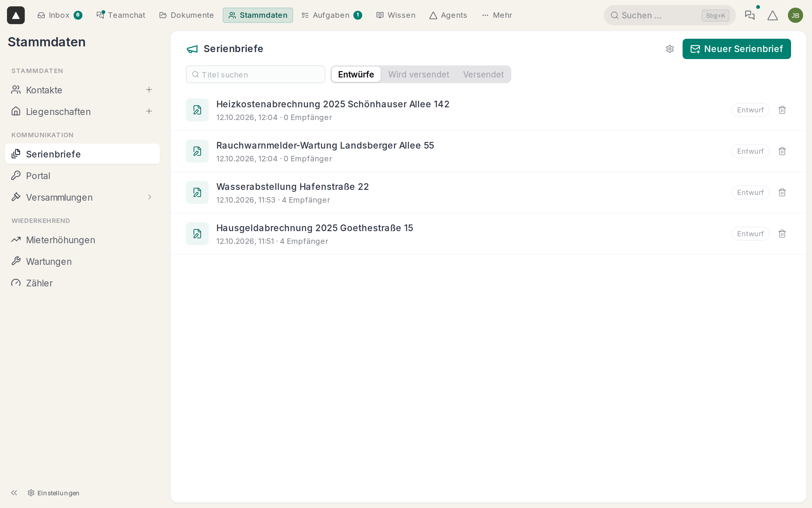Click the Entwurf badge on Hausgeldabrechnung row
Screen dimensions: 812x508
[x=750, y=234]
